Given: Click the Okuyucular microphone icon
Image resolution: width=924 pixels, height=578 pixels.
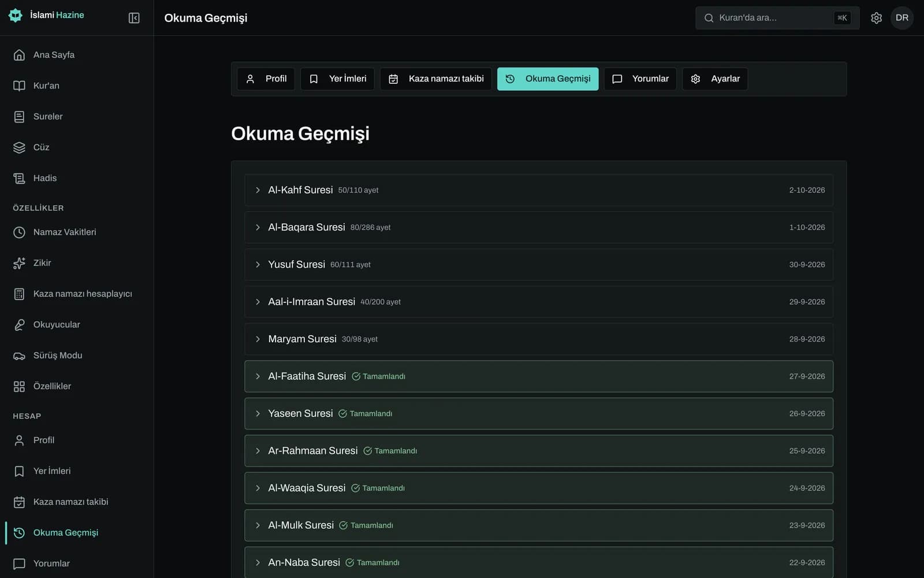Looking at the screenshot, I should [x=19, y=325].
